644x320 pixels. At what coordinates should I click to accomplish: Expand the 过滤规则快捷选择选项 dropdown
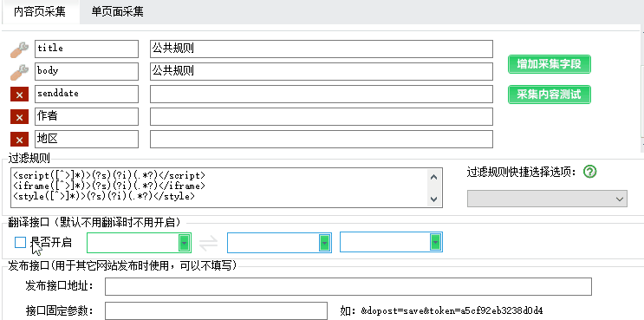[547, 199]
